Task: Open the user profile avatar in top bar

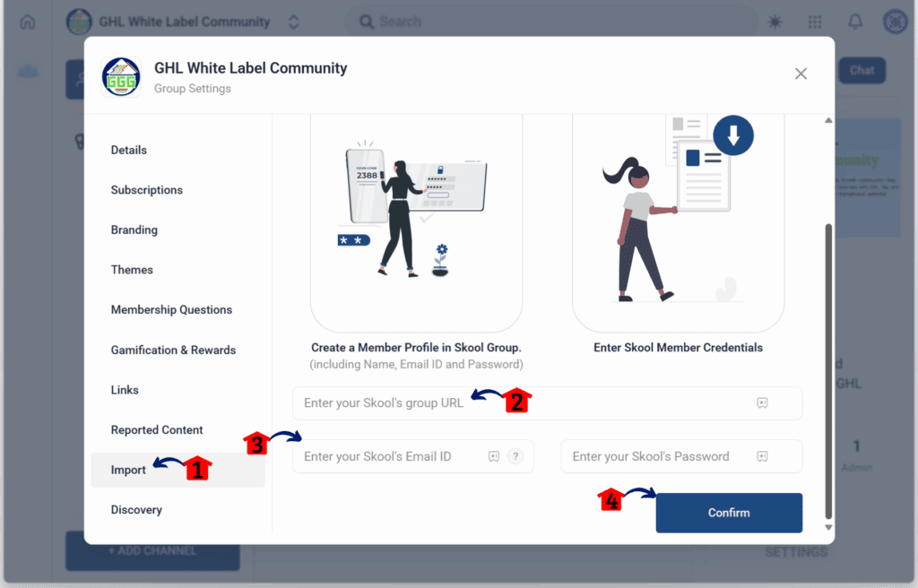Action: [896, 22]
